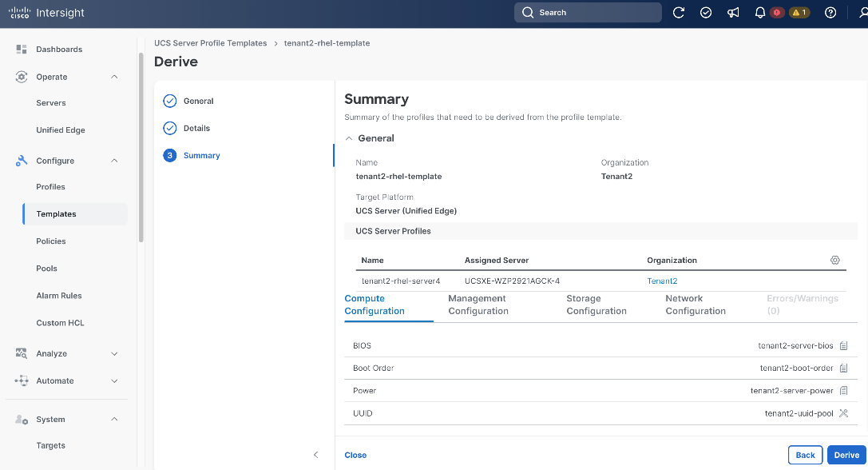Click the Close link
The image size is (868, 470).
click(355, 455)
